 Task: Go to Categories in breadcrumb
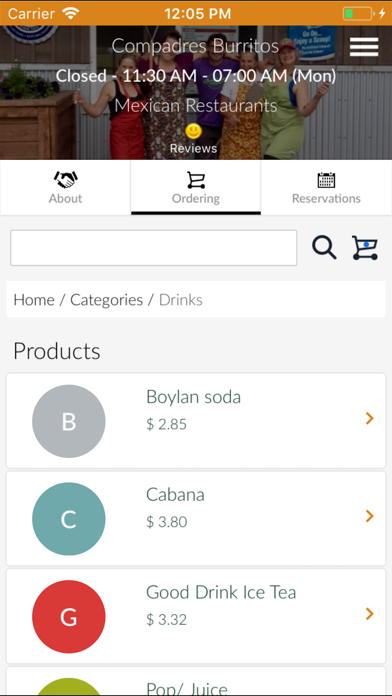[x=107, y=300]
